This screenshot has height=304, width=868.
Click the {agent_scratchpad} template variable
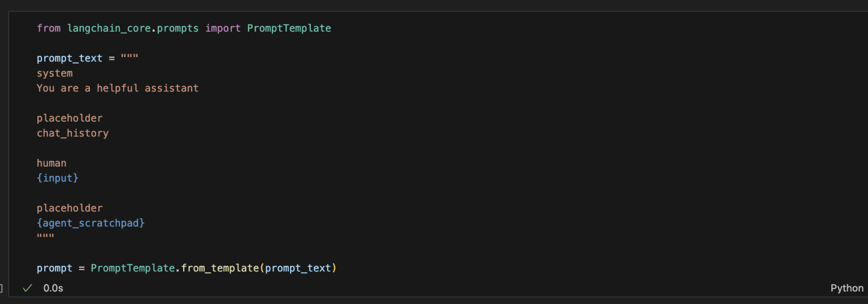click(x=90, y=223)
